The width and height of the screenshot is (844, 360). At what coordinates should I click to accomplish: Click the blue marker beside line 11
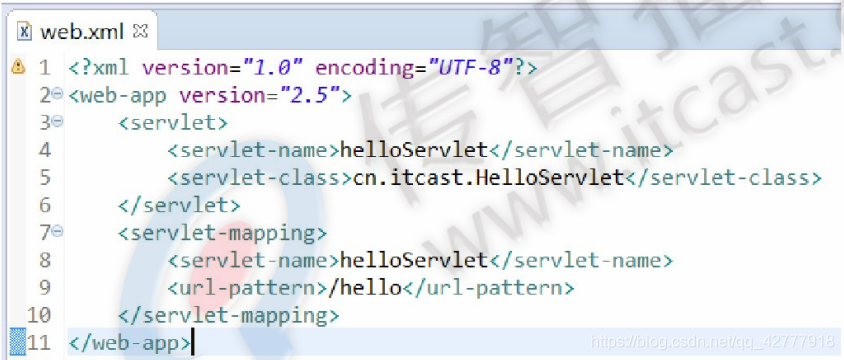click(18, 343)
